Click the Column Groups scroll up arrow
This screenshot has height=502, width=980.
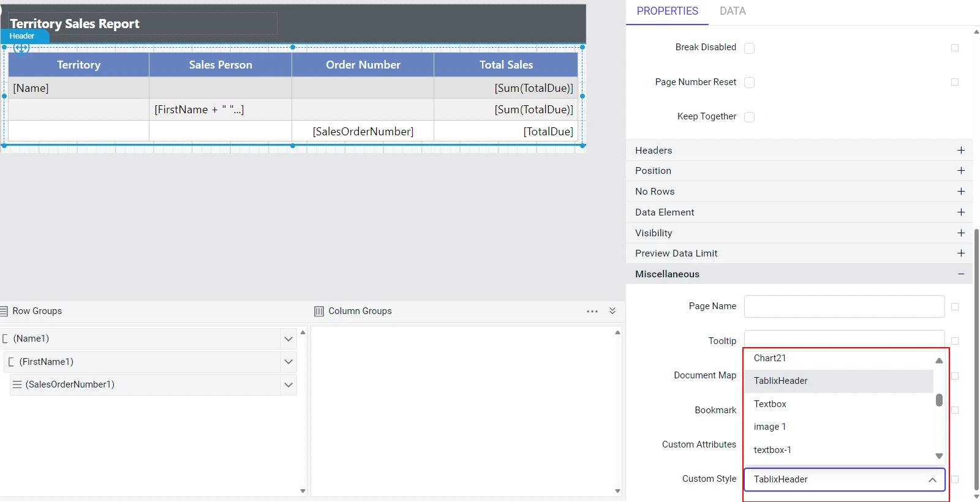pos(617,332)
